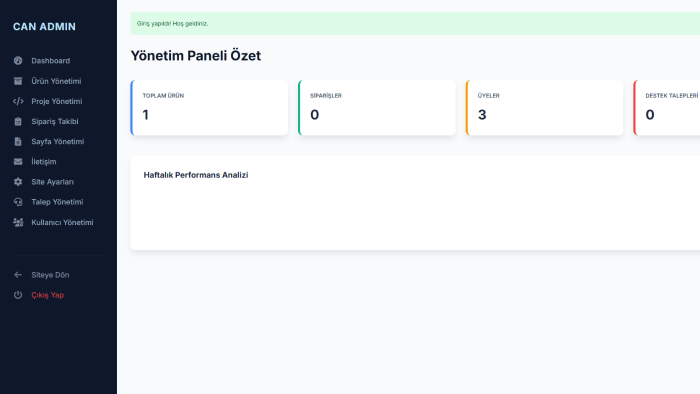Click the 'Yönetim Paneli Özet' heading

(x=196, y=56)
